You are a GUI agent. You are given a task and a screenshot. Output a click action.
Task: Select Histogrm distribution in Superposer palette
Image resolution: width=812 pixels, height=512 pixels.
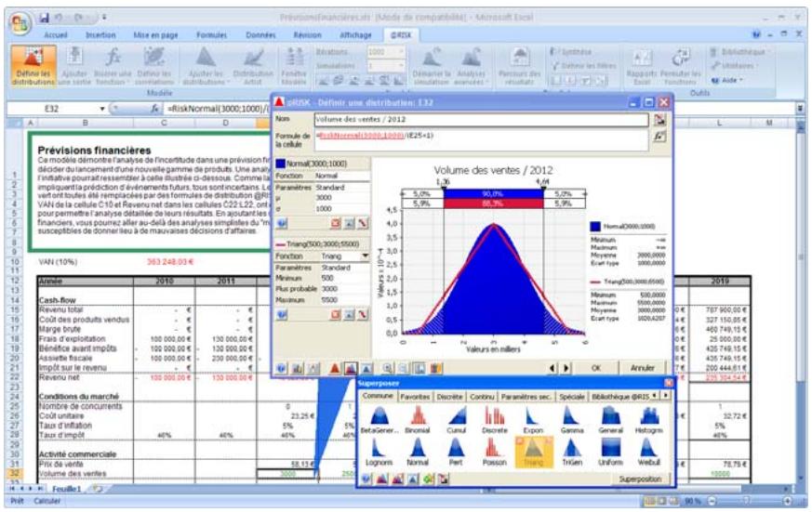pyautogui.click(x=649, y=420)
